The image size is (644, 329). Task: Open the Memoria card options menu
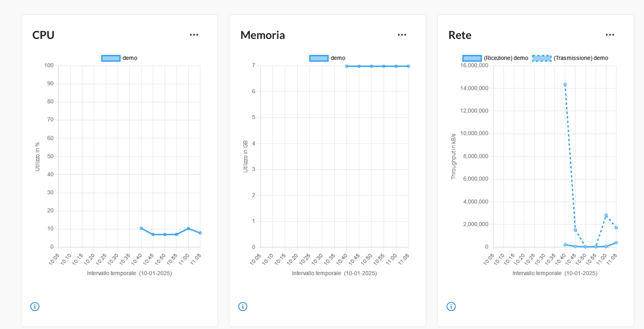[402, 35]
